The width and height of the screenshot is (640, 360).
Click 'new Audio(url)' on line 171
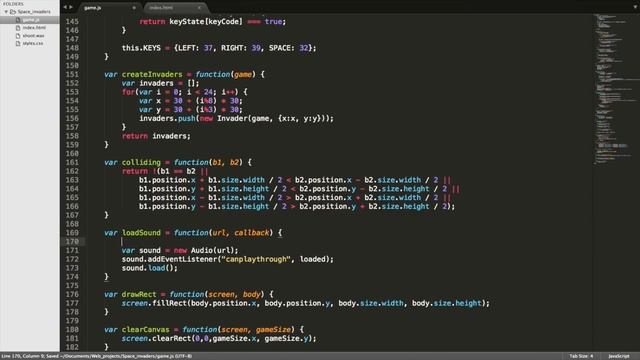point(205,250)
